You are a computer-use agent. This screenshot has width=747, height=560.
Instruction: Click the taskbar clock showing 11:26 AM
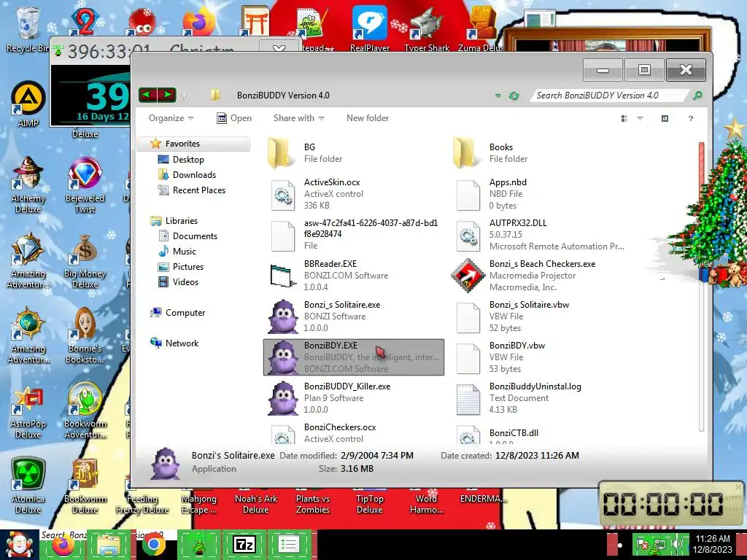712,544
